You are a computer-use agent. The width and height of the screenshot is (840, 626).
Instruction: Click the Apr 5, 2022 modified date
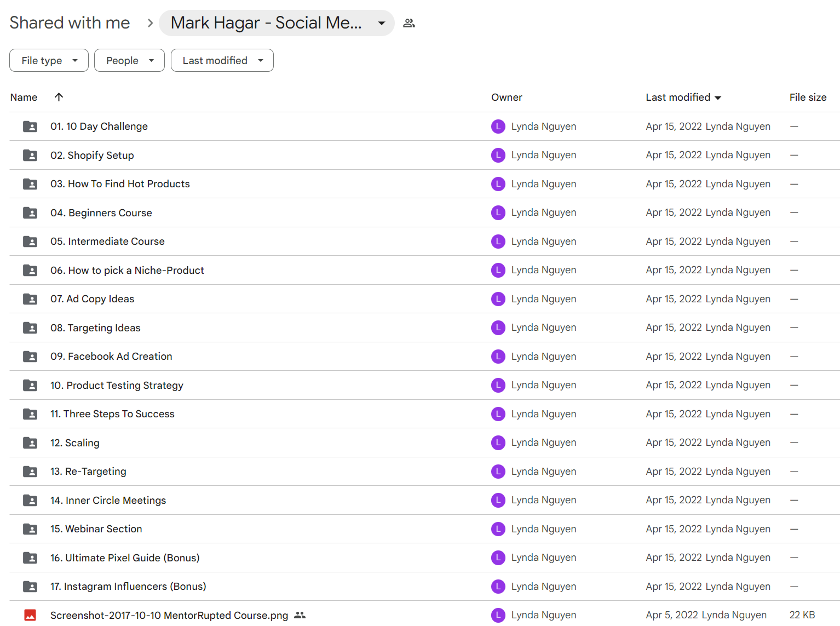point(672,615)
